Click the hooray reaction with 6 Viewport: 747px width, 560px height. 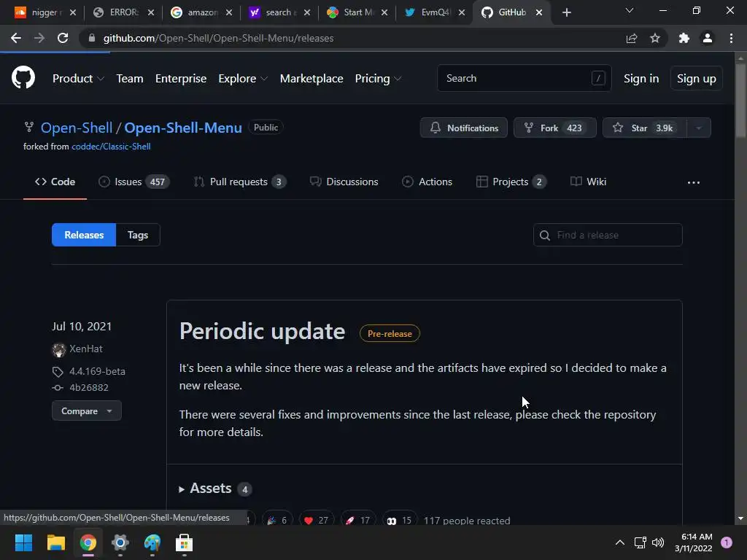[x=277, y=520]
